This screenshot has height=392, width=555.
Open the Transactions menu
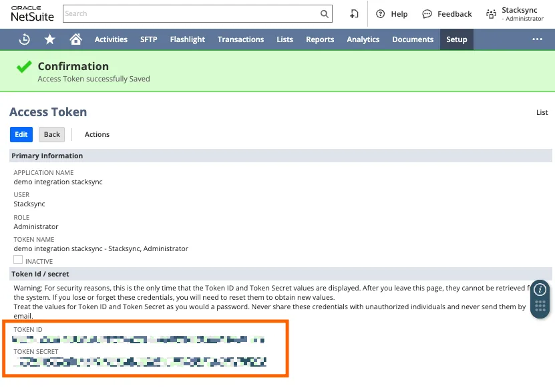pos(240,39)
